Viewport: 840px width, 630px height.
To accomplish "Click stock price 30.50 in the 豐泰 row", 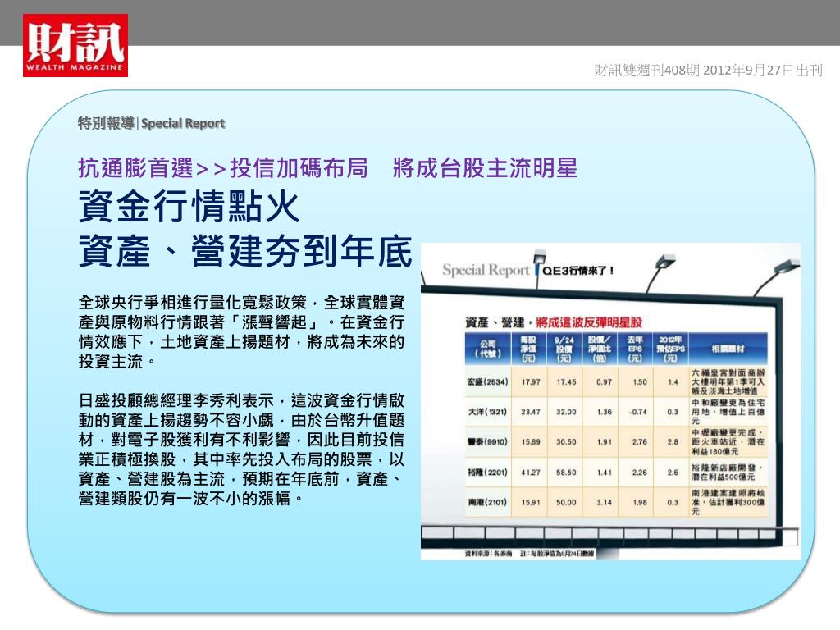I will (x=566, y=442).
